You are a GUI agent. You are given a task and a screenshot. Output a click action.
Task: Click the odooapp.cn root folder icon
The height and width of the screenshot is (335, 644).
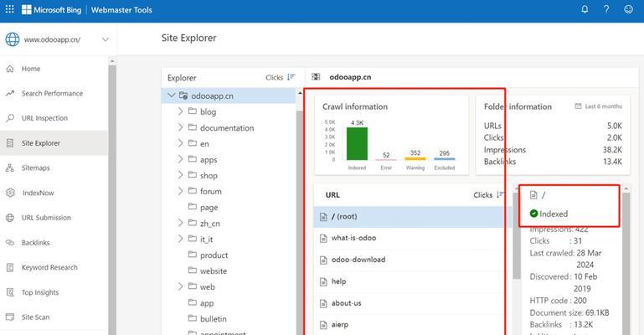(183, 95)
